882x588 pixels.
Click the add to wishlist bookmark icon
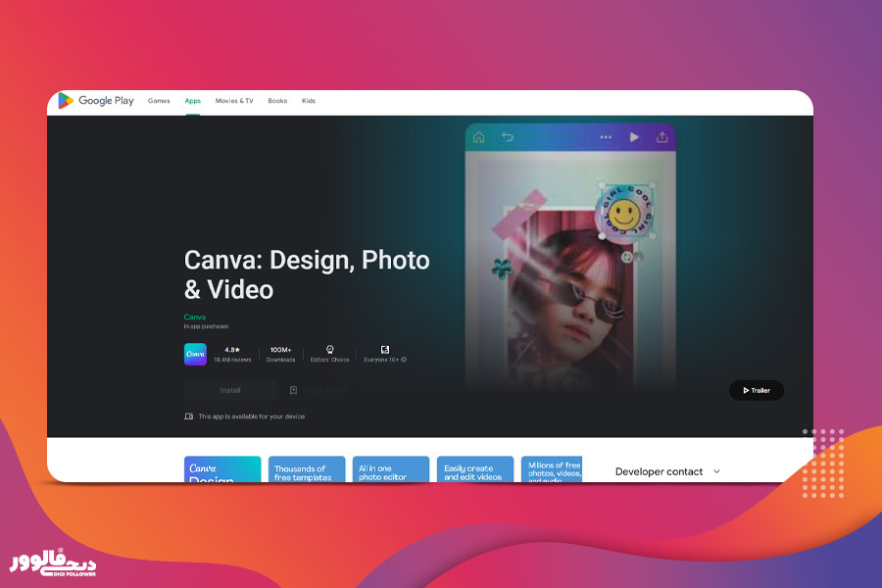(x=293, y=390)
